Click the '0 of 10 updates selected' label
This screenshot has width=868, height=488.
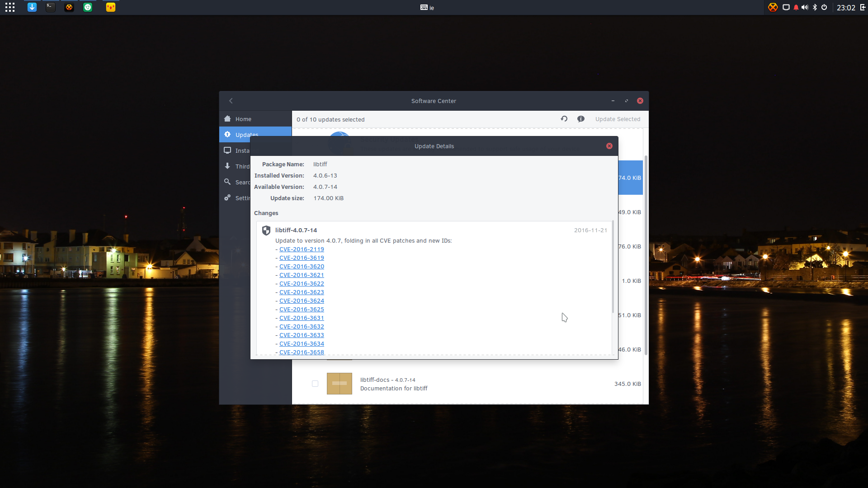(330, 120)
